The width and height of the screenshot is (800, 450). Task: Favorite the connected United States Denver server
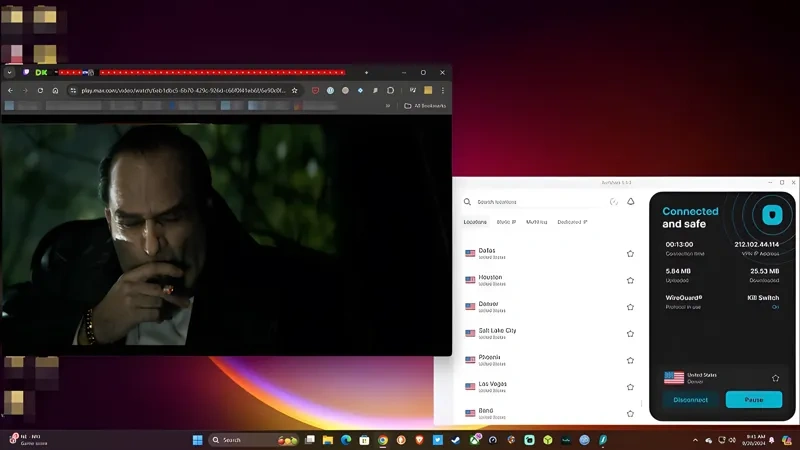(775, 378)
